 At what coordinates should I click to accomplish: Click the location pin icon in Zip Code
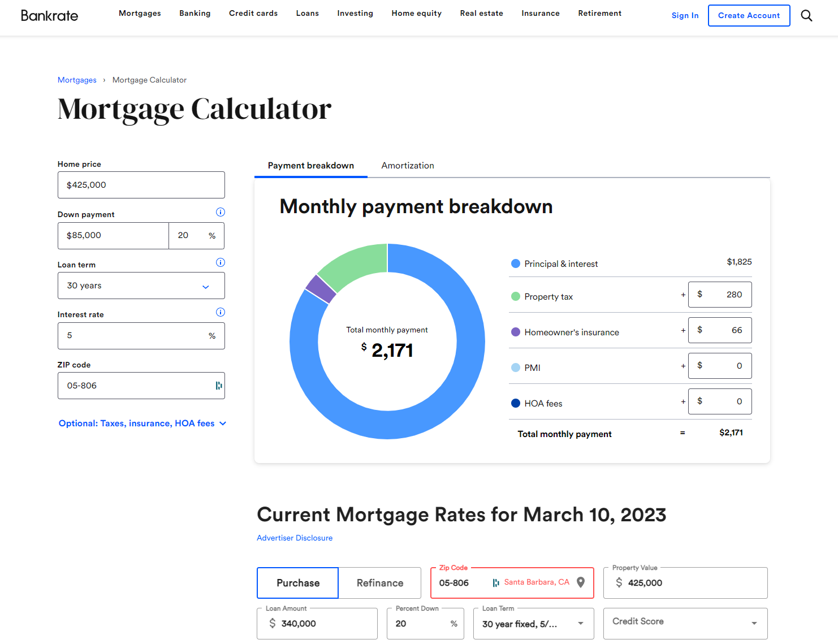coord(581,582)
